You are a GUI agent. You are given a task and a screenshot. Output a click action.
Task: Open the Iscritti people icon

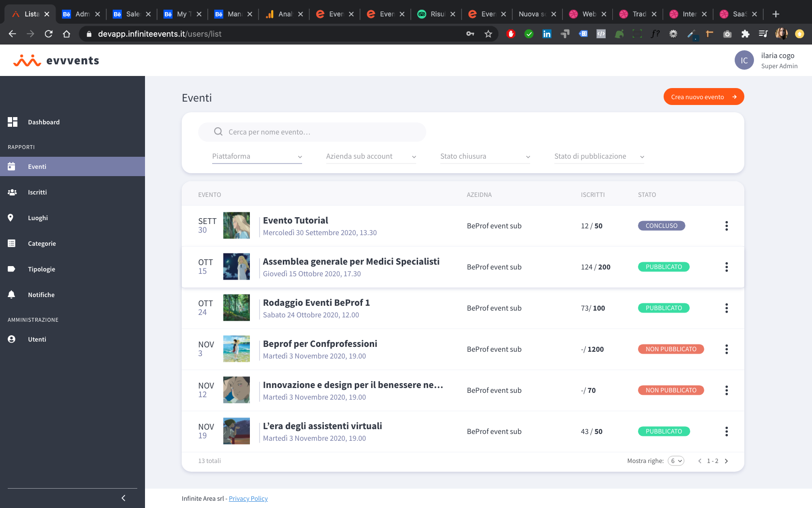tap(12, 192)
